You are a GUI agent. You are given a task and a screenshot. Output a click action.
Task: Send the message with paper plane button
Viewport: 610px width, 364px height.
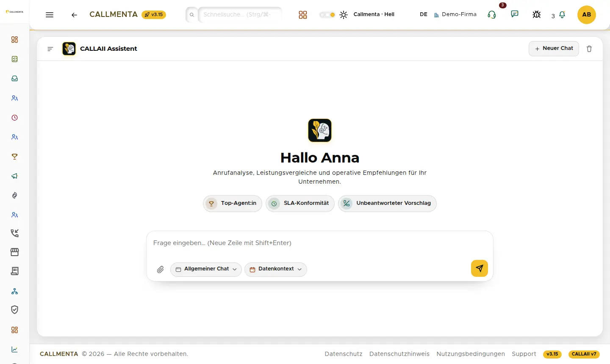click(x=480, y=268)
